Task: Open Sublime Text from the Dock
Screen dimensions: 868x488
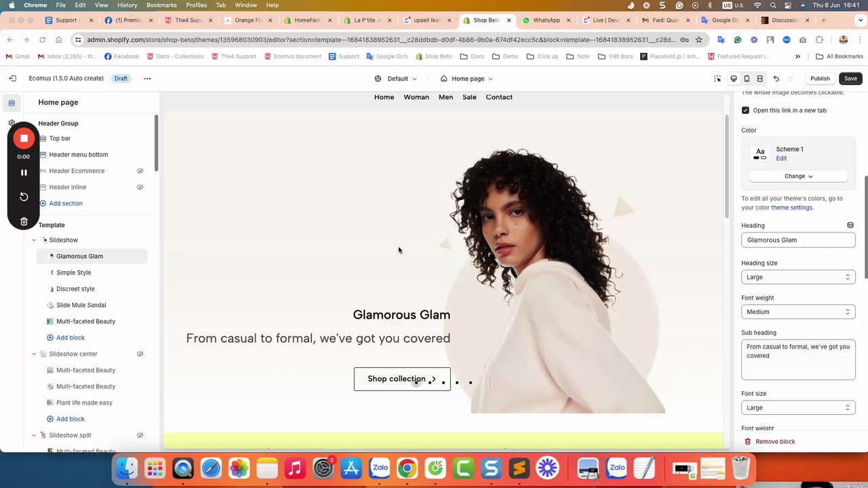Action: pyautogui.click(x=519, y=468)
